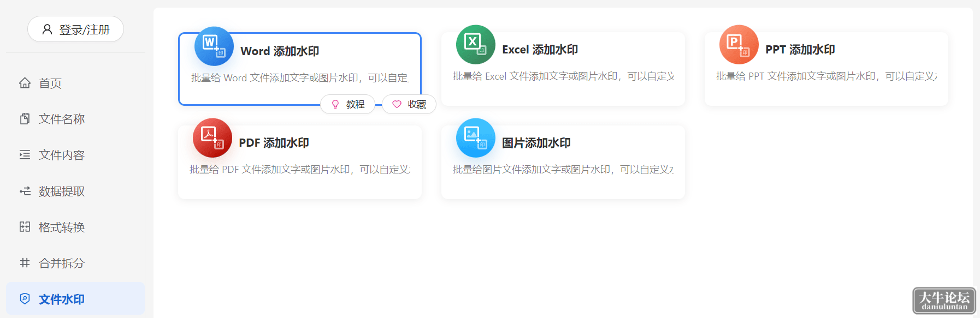Image resolution: width=980 pixels, height=318 pixels.
Task: Click the 收藏 favorite button
Action: pyautogui.click(x=409, y=104)
